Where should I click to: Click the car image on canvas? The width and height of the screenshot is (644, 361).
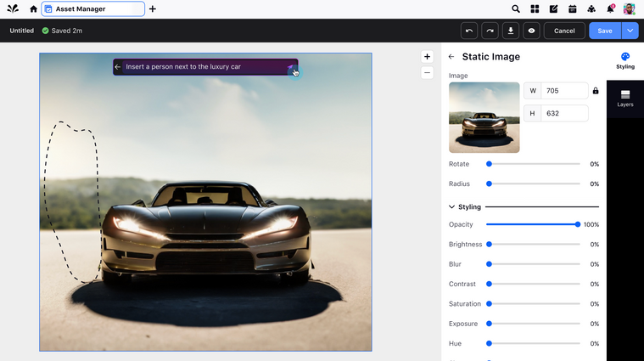tap(206, 202)
